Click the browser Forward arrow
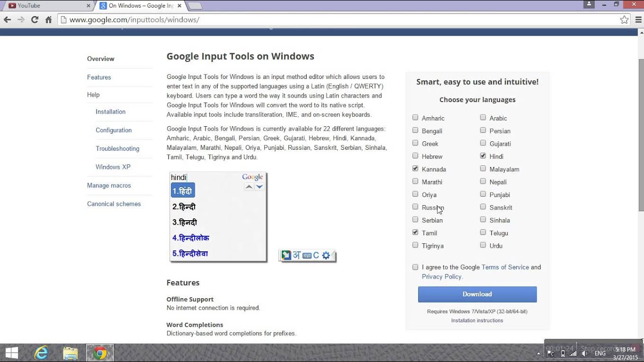This screenshot has height=362, width=644. pyautogui.click(x=21, y=20)
